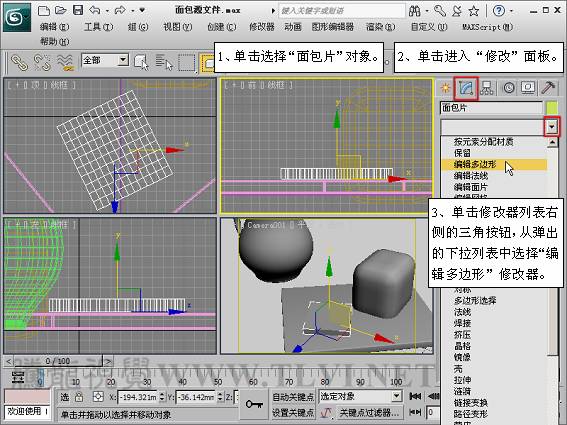Expand InfoCenter search field arrow
This screenshot has width=567, height=425.
pos(273,11)
